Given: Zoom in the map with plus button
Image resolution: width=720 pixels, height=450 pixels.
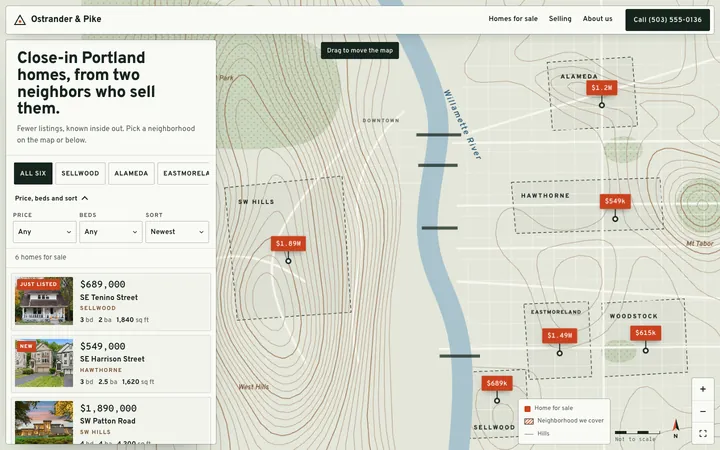Looking at the screenshot, I should pyautogui.click(x=703, y=389).
